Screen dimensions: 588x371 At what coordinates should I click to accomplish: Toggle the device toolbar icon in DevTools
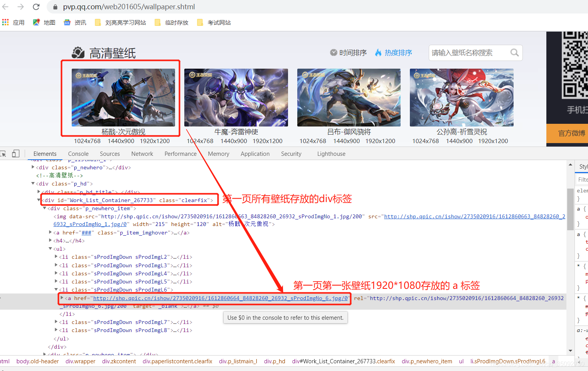pos(15,153)
